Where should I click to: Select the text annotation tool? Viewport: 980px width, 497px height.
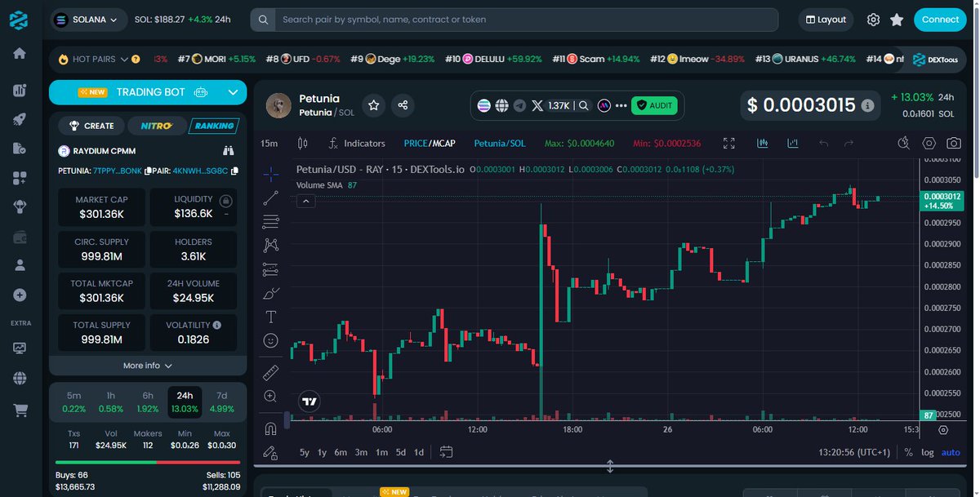pyautogui.click(x=271, y=317)
